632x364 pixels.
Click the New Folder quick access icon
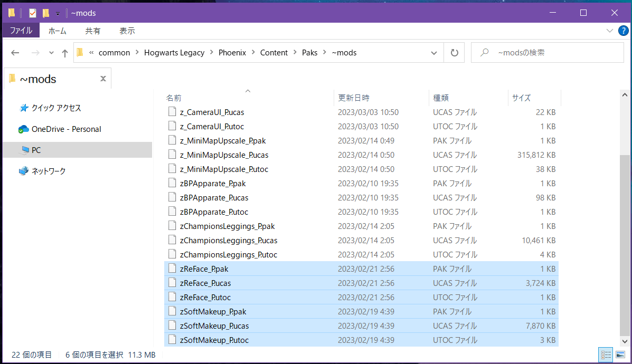click(46, 13)
